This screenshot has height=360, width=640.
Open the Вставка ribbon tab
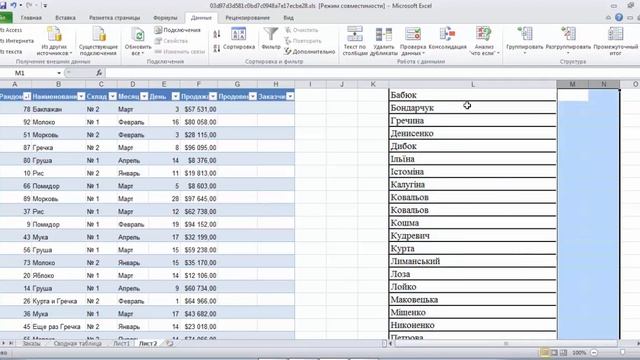65,18
